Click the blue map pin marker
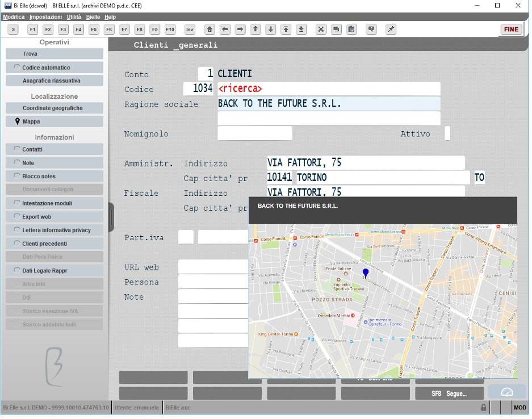This screenshot has width=532, height=419. click(366, 274)
